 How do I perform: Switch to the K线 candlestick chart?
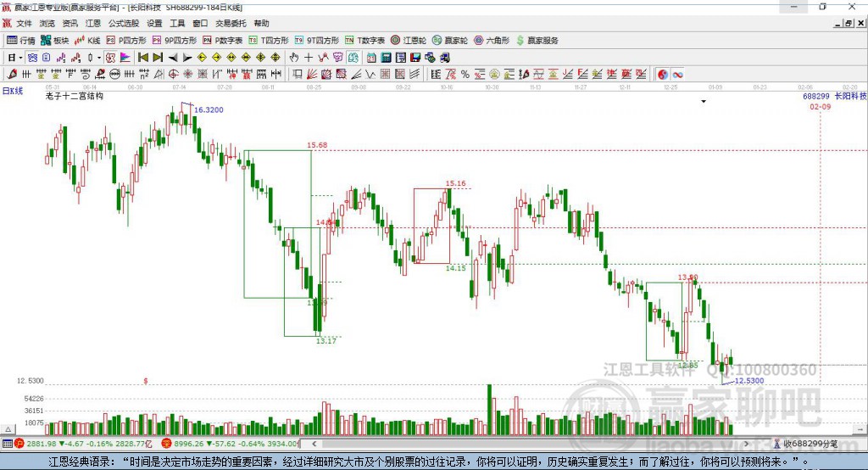click(87, 41)
